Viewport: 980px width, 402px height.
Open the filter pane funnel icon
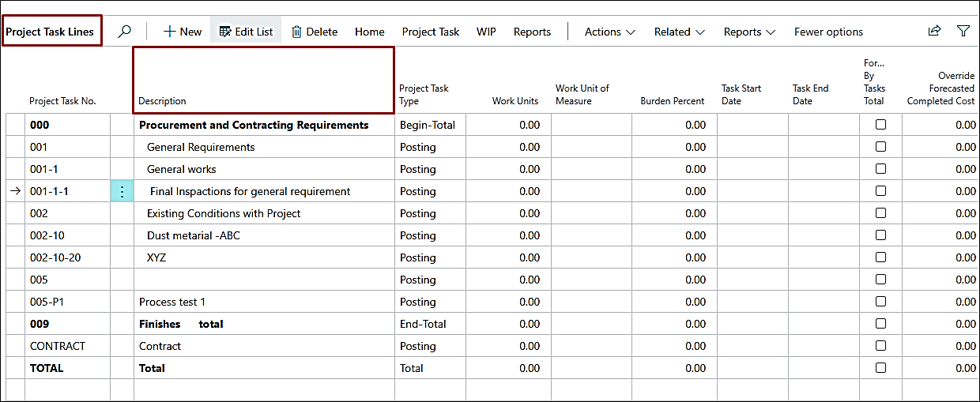963,31
